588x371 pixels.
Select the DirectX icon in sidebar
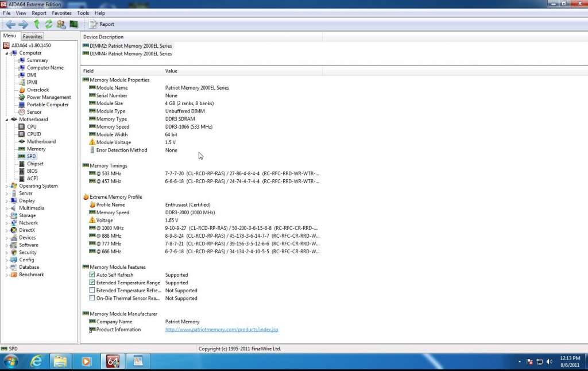(x=14, y=230)
